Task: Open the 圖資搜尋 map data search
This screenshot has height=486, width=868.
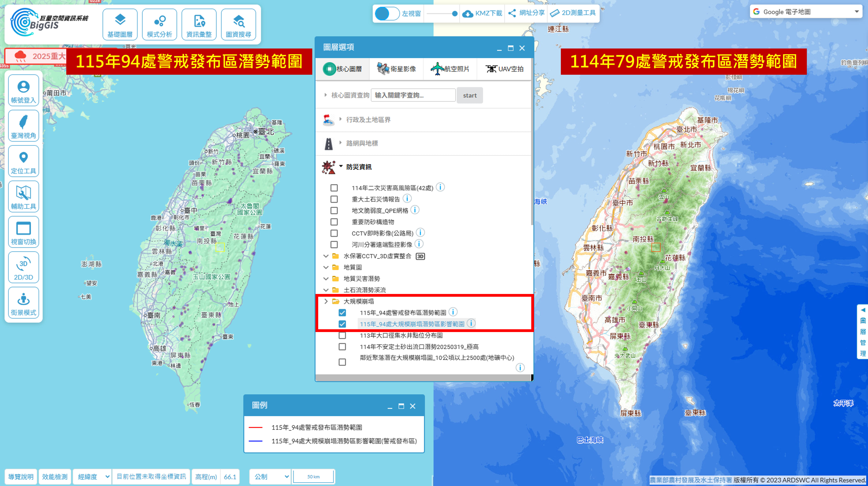Action: pos(238,25)
